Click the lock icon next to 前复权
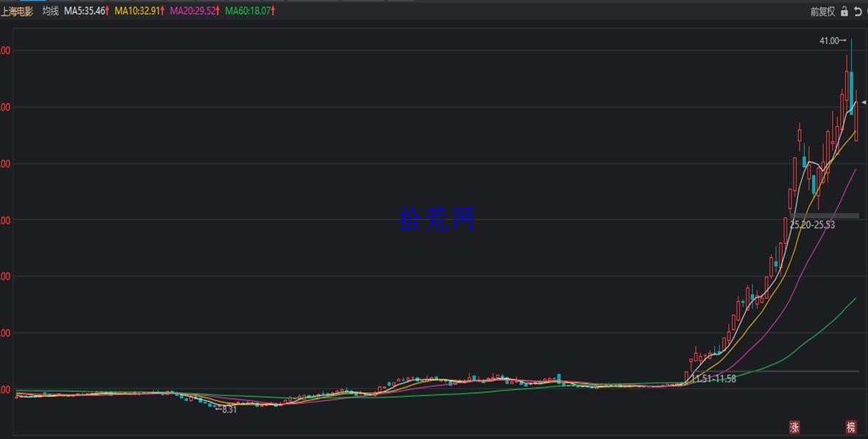This screenshot has width=868, height=439. coord(844,11)
